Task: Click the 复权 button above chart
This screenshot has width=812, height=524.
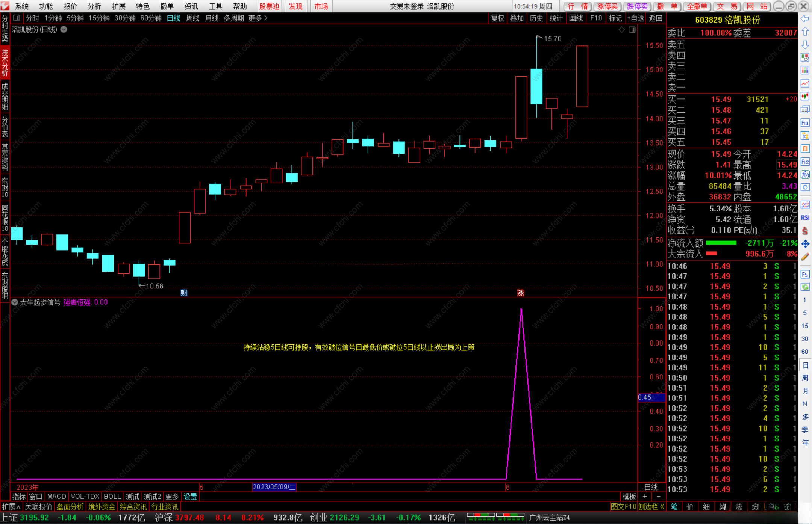Action: (497, 18)
